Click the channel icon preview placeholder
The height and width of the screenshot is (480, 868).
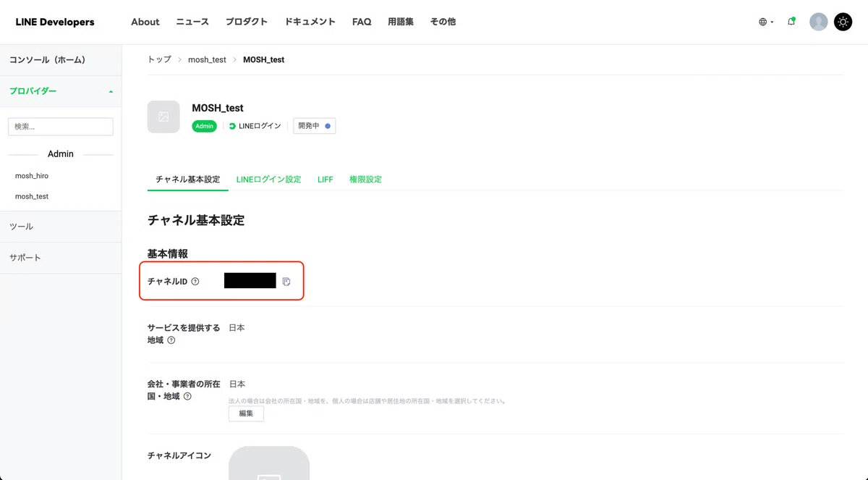pyautogui.click(x=269, y=463)
